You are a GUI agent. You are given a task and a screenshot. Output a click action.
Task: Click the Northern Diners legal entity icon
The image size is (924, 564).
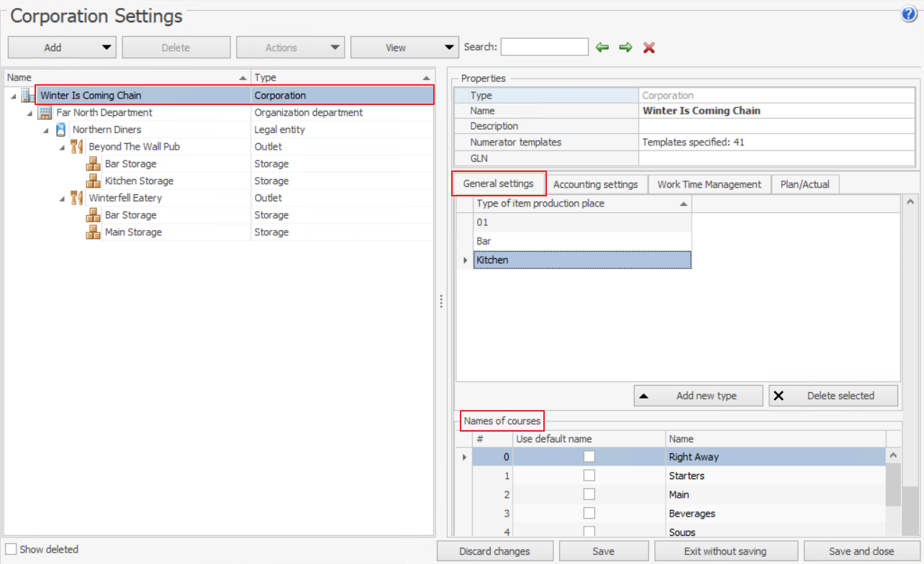pyautogui.click(x=61, y=129)
